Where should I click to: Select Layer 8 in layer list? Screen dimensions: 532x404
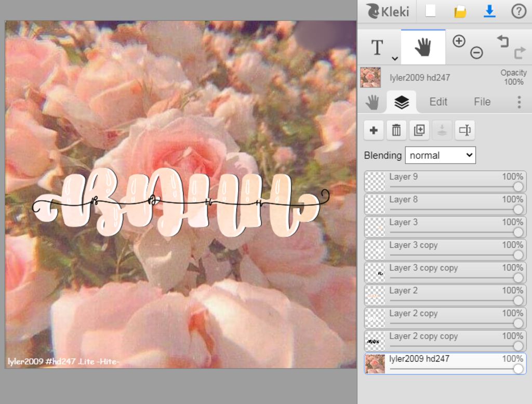pyautogui.click(x=445, y=205)
